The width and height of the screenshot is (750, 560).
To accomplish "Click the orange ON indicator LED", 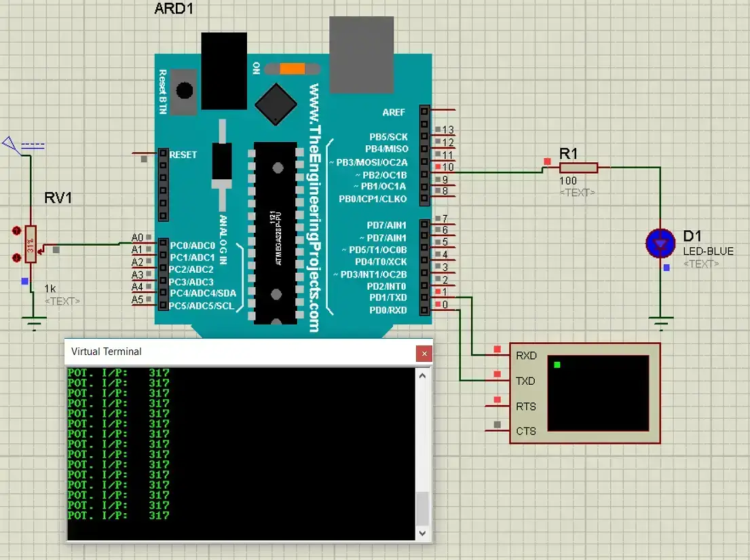I will click(293, 69).
